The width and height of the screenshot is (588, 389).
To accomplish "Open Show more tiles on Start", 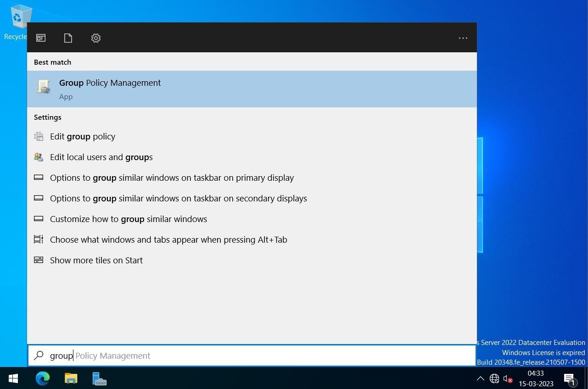I will point(252,260).
